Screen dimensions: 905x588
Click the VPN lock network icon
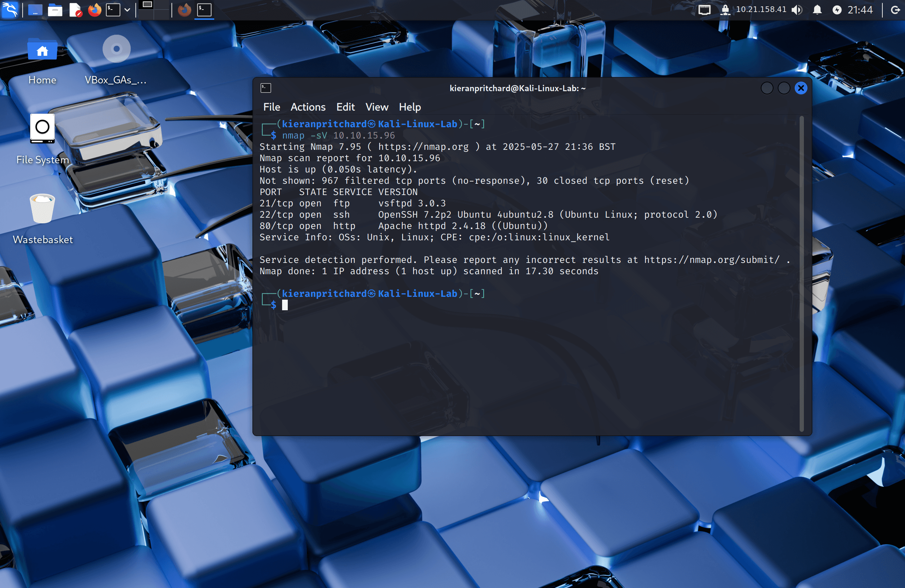coord(725,10)
